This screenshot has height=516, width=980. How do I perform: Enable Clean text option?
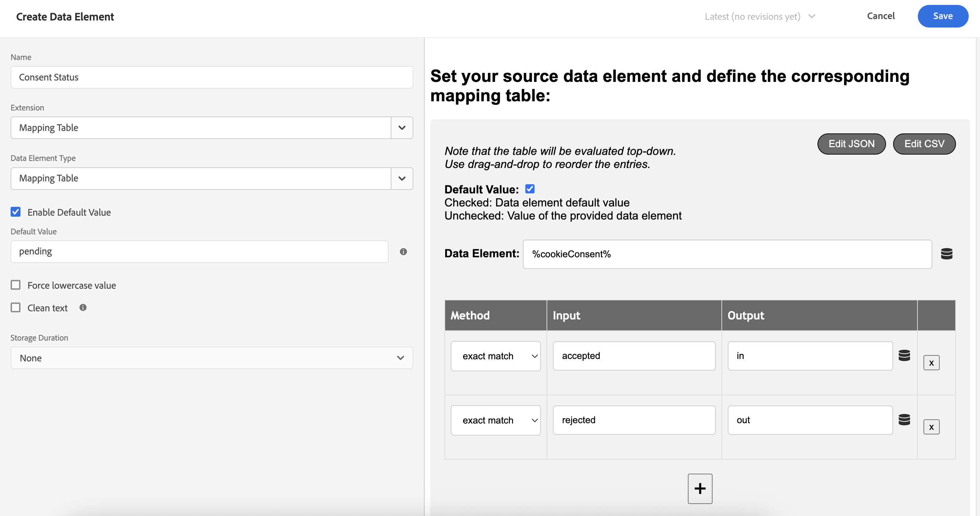click(x=16, y=307)
